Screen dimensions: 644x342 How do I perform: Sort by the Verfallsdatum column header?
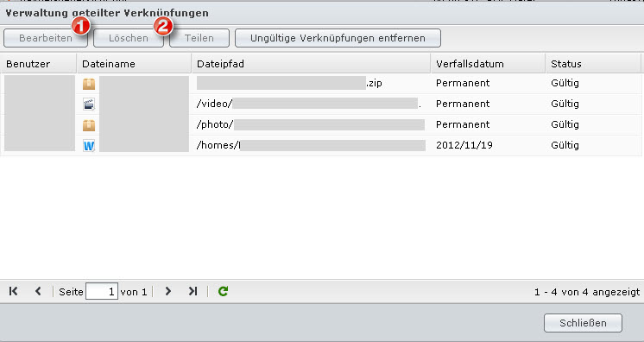[x=488, y=64]
